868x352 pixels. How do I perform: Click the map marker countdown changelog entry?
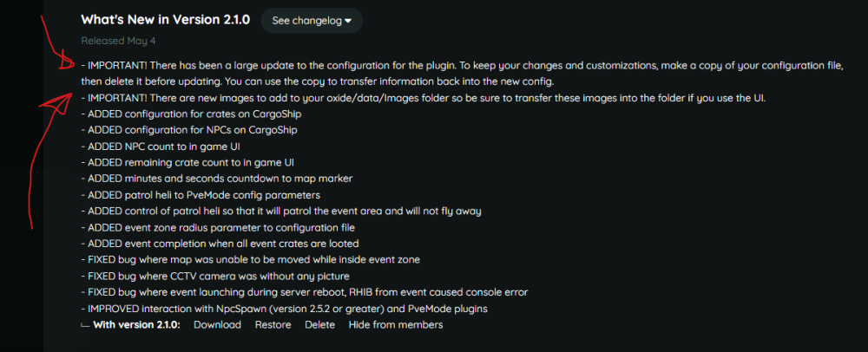(220, 179)
